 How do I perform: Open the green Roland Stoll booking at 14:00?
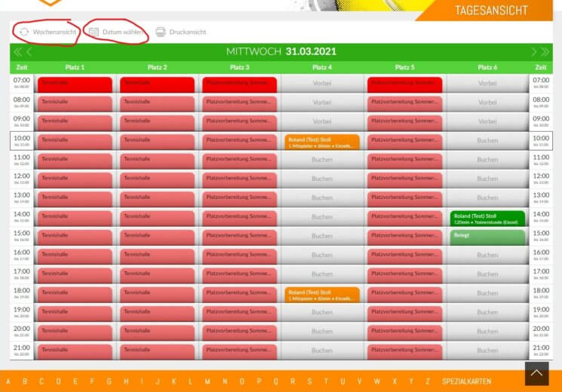[487, 218]
